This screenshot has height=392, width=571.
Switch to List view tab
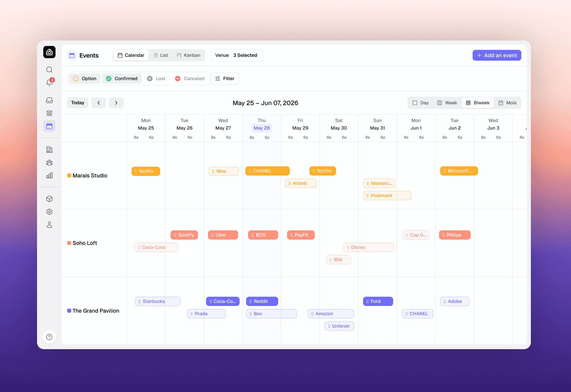(x=161, y=55)
